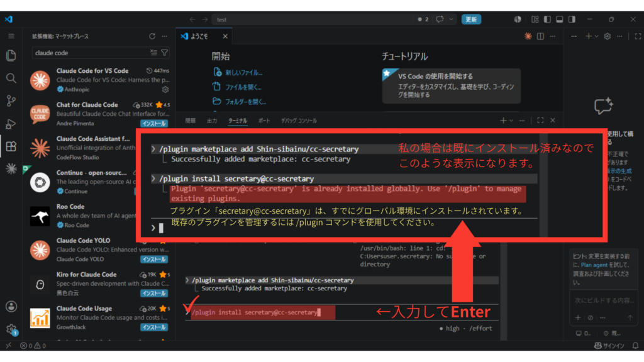This screenshot has height=362, width=644.
Task: Toggle the secondary side bar visibility
Action: pyautogui.click(x=572, y=19)
